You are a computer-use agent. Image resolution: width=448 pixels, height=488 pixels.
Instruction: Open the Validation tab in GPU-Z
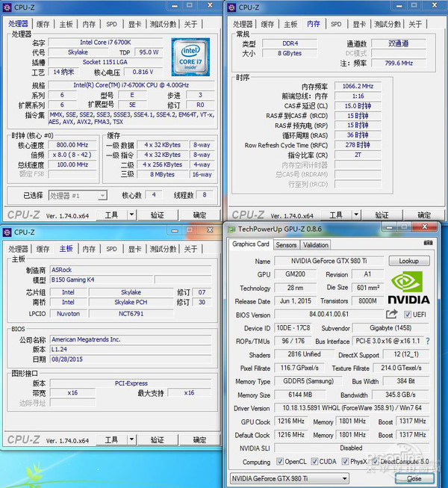tap(316, 245)
